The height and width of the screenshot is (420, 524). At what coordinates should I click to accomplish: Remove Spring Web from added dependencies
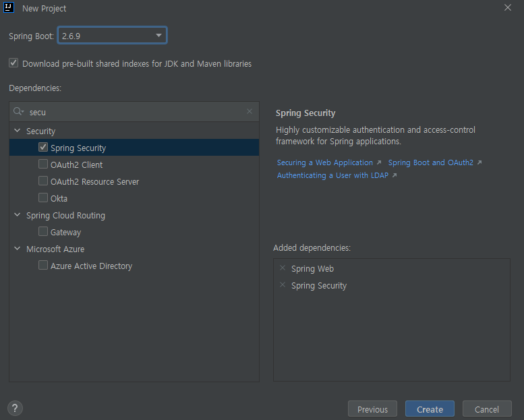(283, 268)
